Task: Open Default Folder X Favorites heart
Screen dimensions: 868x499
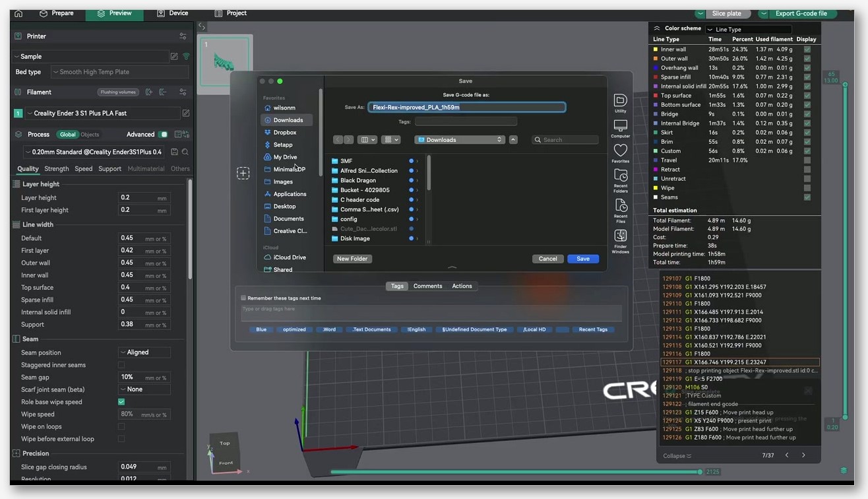Action: 621,153
